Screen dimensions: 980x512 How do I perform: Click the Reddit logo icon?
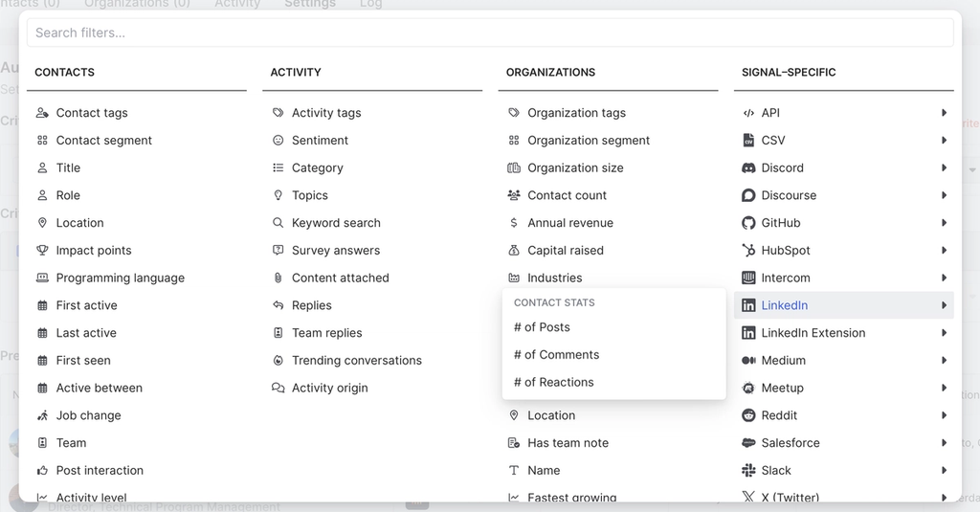[748, 415]
